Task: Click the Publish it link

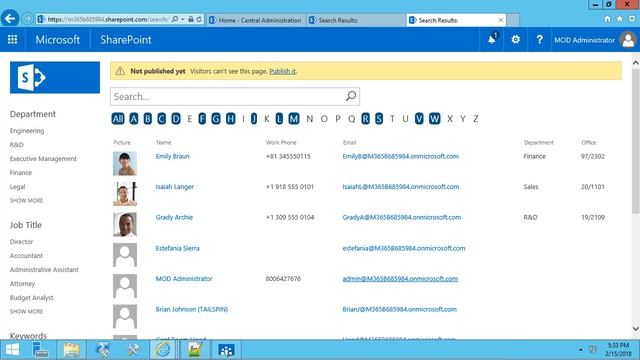Action: (x=282, y=71)
